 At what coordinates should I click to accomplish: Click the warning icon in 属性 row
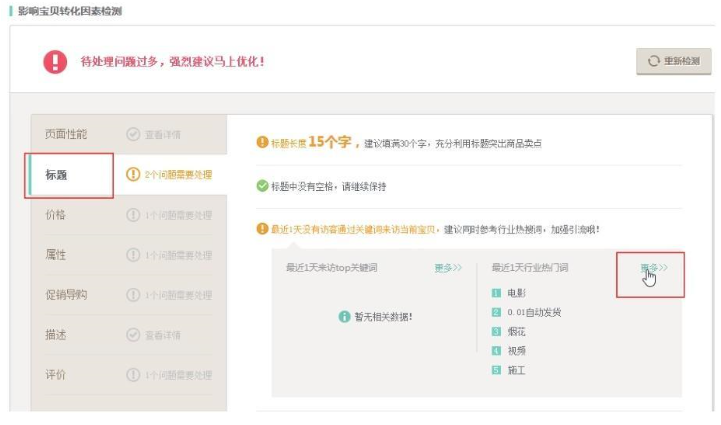(x=133, y=255)
